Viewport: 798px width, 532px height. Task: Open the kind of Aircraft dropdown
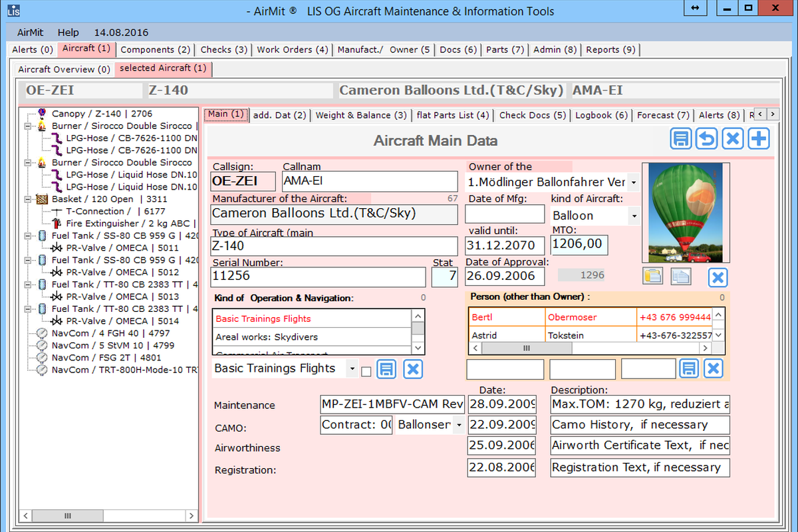[634, 215]
